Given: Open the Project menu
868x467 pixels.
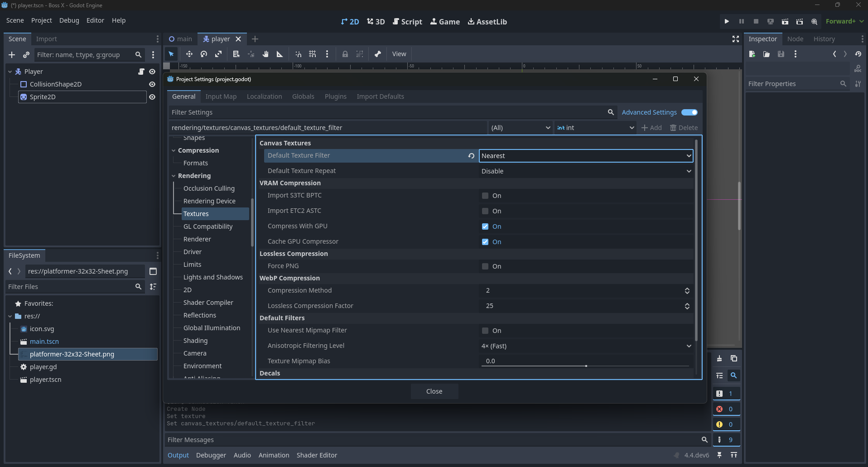Looking at the screenshot, I should 41,20.
